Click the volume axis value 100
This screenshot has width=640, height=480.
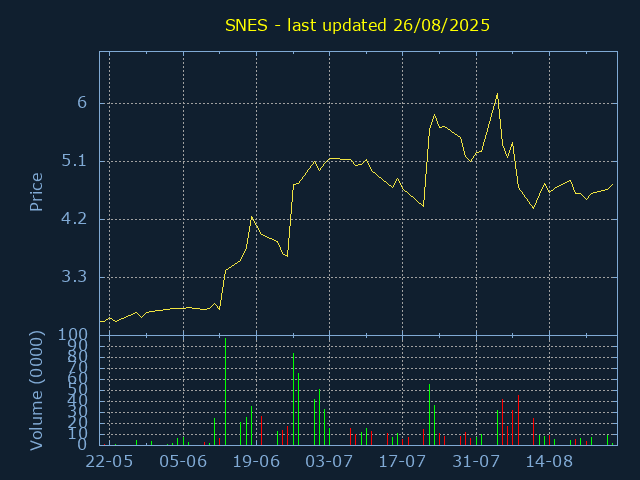pos(73,335)
